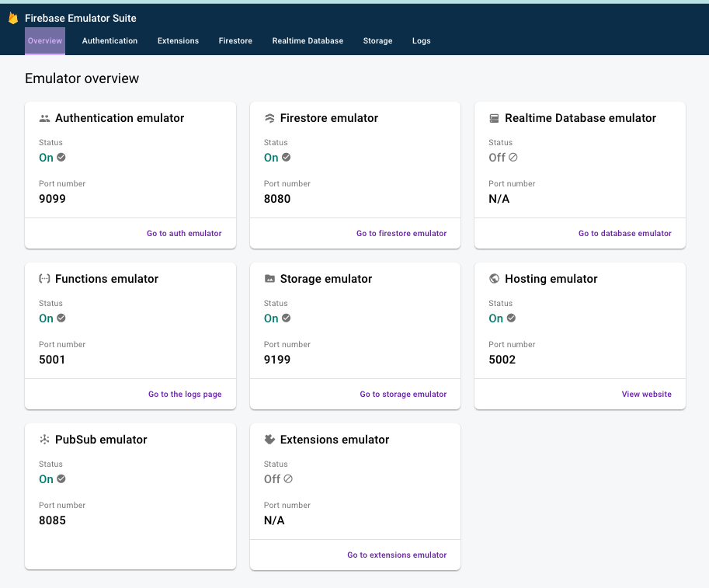Click Hosting port number 5002
709x588 pixels.
click(502, 360)
